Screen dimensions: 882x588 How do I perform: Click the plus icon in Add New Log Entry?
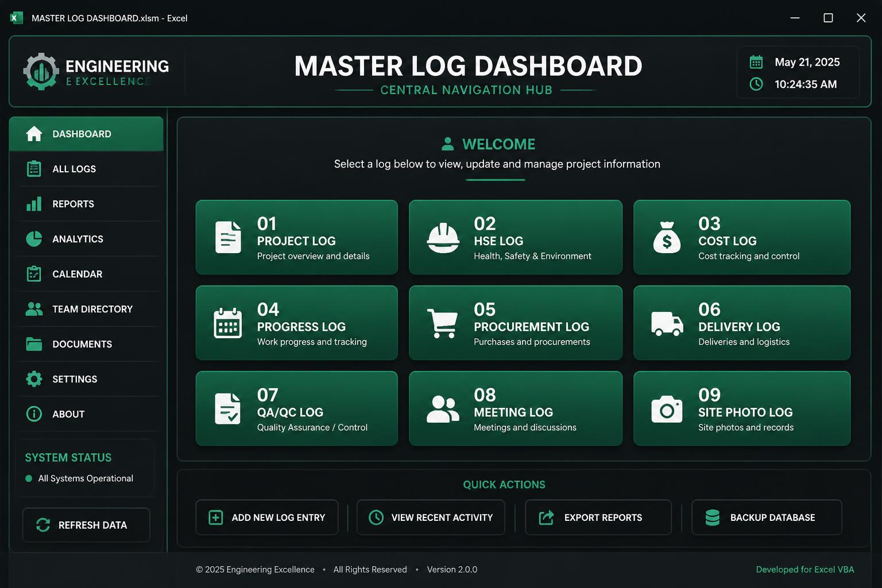[215, 517]
